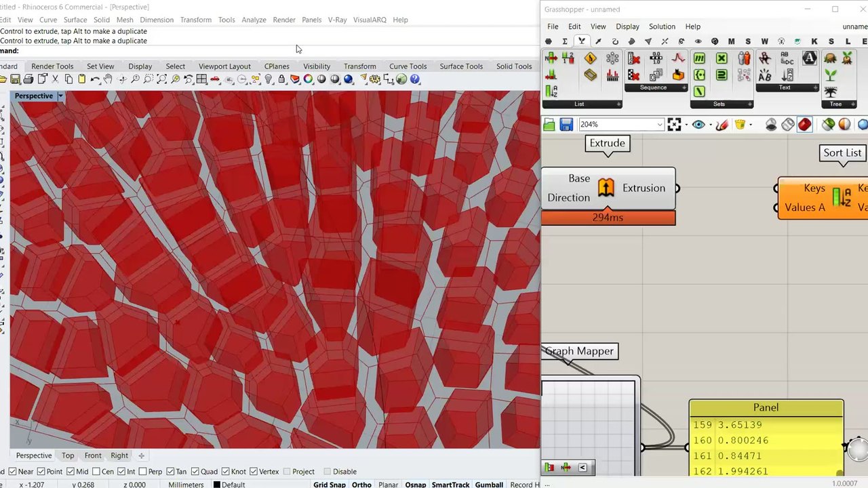This screenshot has height=488, width=868.
Task: Toggle the Tan osnap checkbox
Action: point(170,472)
